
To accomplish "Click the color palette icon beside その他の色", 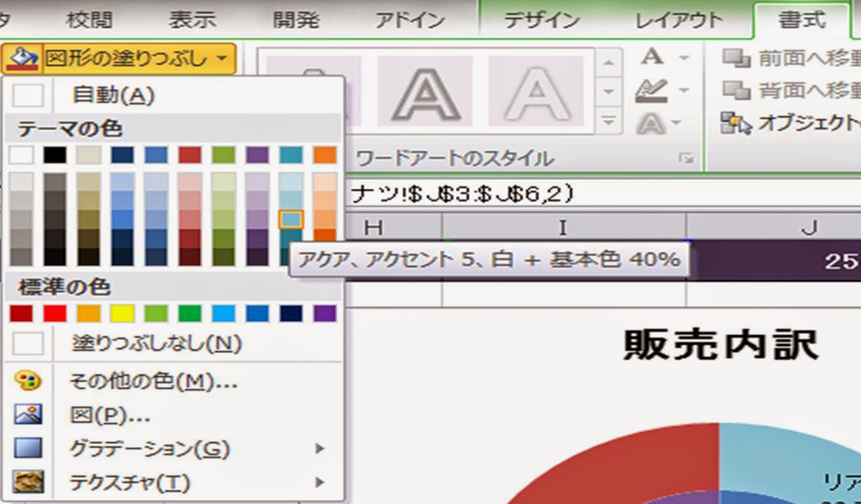I will pyautogui.click(x=27, y=381).
